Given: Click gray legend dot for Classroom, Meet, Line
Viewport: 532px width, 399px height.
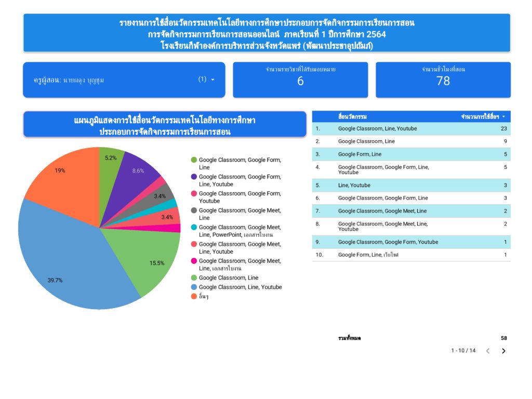Looking at the screenshot, I should [194, 210].
